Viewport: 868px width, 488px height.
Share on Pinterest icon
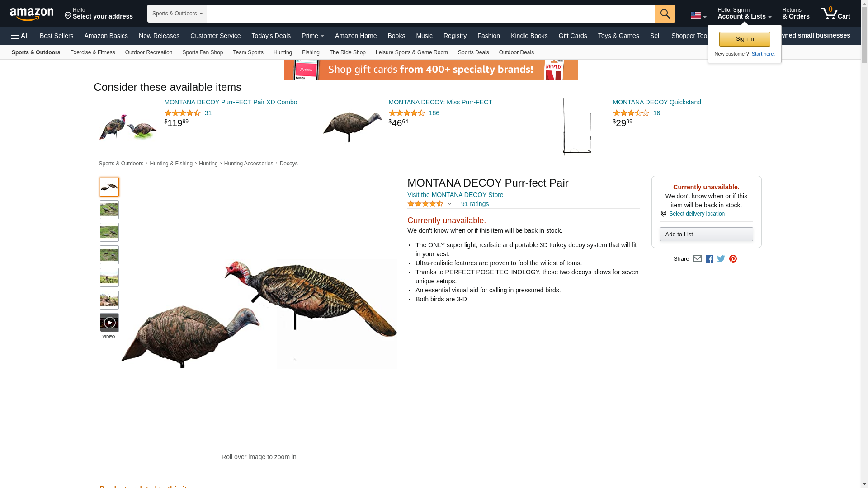[733, 259]
